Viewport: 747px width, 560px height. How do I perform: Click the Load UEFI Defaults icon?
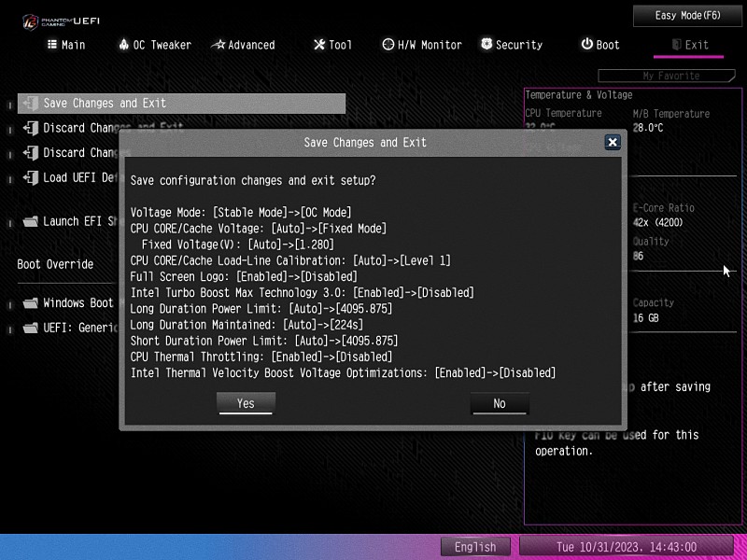[30, 177]
